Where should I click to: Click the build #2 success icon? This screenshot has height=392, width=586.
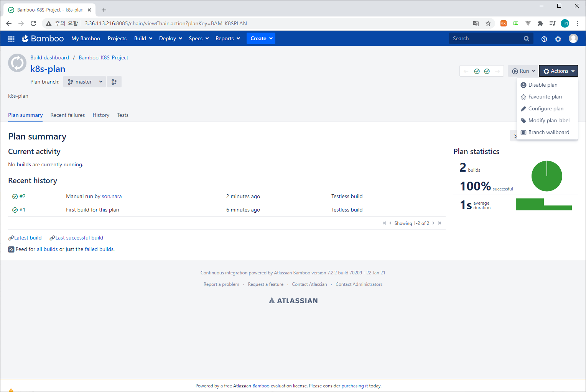pos(15,197)
